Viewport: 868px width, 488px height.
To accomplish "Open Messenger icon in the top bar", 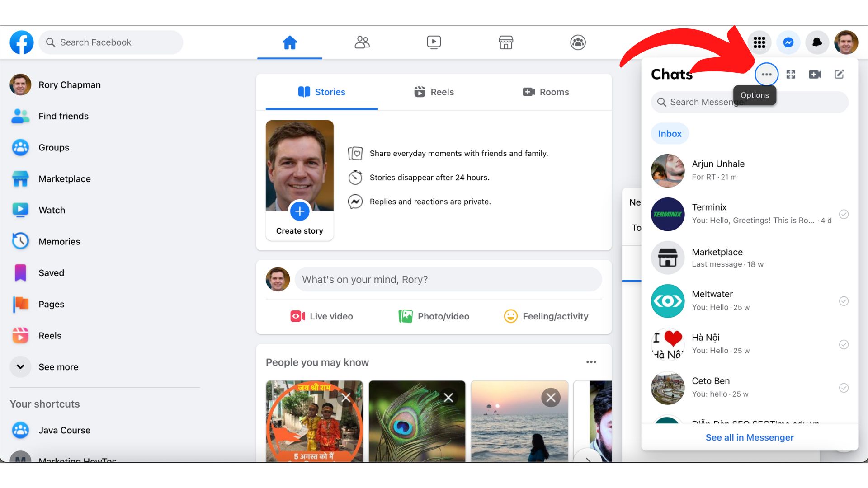I will pyautogui.click(x=788, y=42).
